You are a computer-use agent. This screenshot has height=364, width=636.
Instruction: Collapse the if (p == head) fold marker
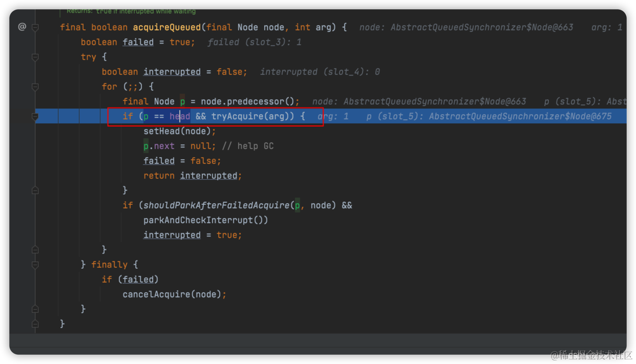click(x=35, y=117)
